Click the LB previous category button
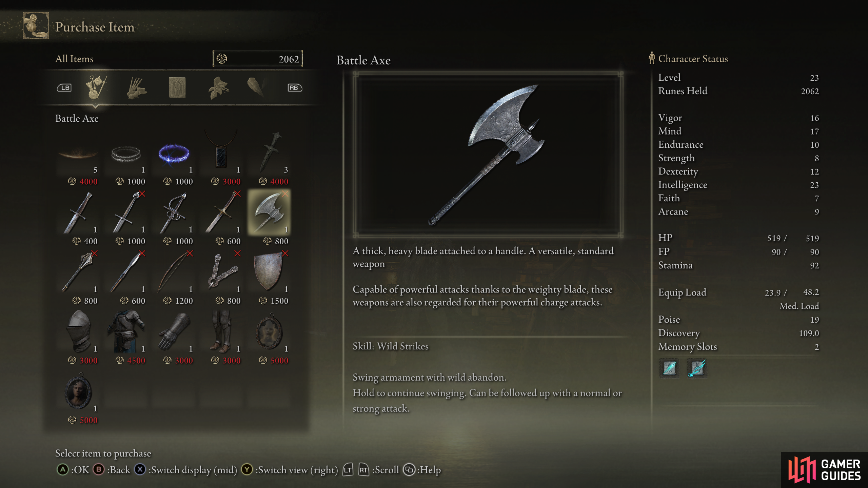 tap(64, 88)
